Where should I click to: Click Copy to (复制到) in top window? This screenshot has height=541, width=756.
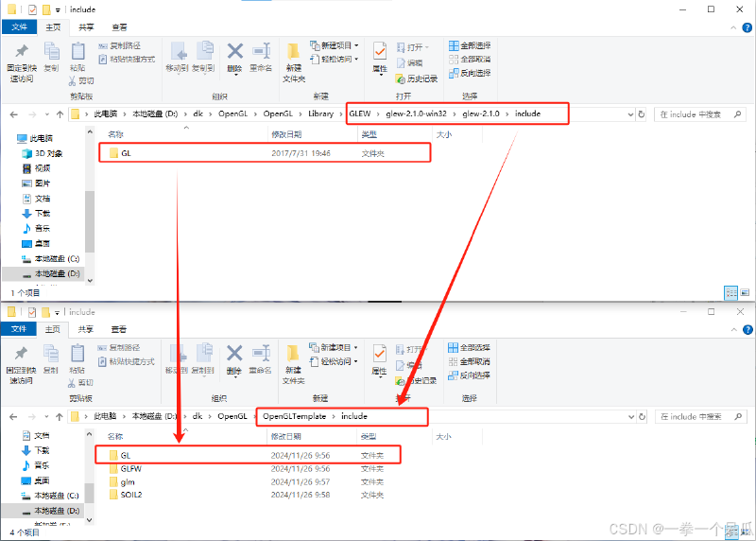tap(203, 57)
